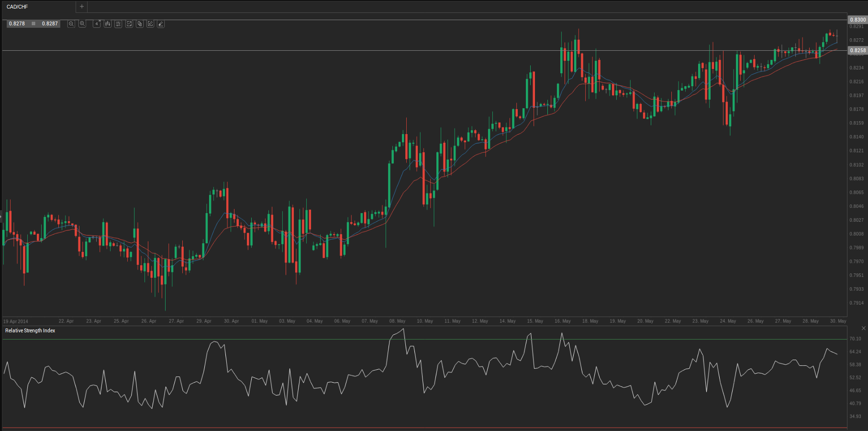Open the 4H timeframe selector
This screenshot has height=431, width=868.
click(97, 24)
